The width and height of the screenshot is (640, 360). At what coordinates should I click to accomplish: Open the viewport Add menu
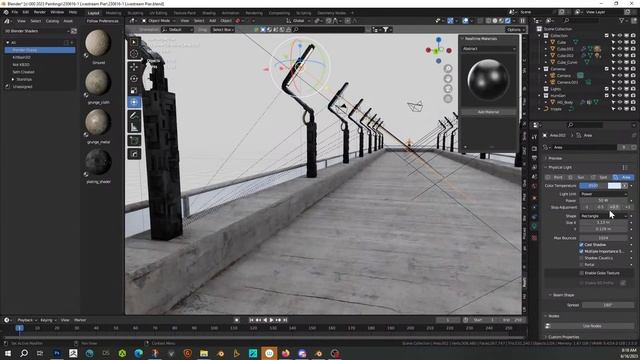tap(213, 20)
